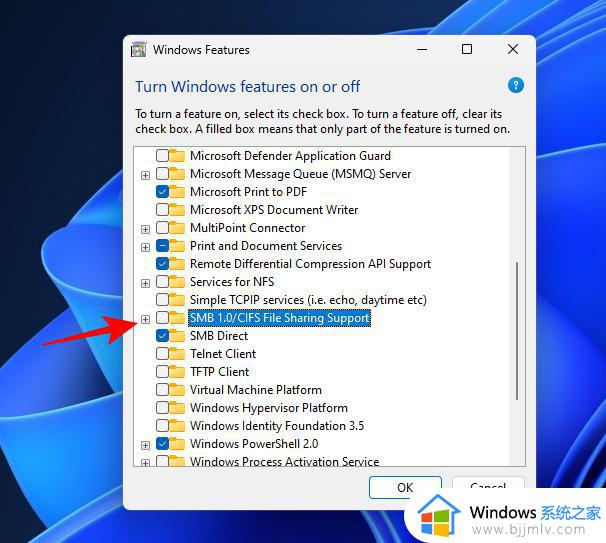This screenshot has width=606, height=543.
Task: Click the Virtual Machine Platform folder icon
Action: click(177, 390)
